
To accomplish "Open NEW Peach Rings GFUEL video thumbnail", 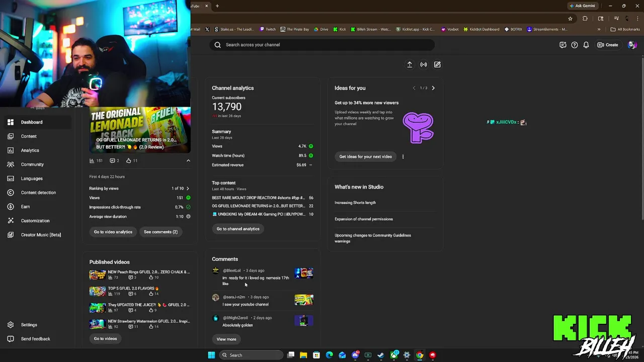I will pos(97,275).
